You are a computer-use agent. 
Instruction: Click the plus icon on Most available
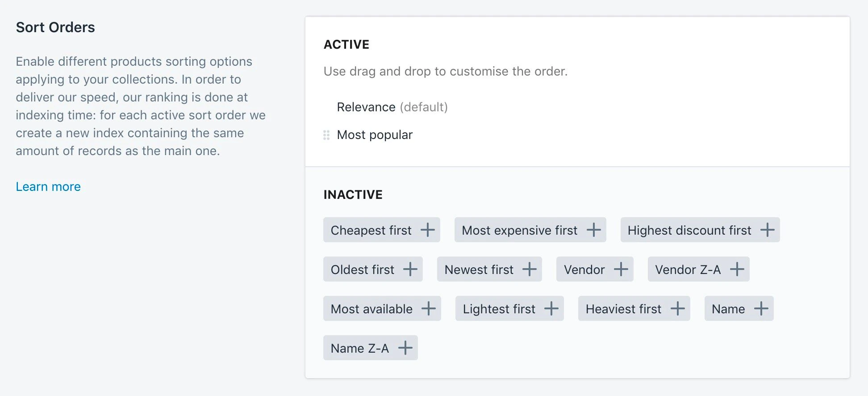tap(429, 308)
